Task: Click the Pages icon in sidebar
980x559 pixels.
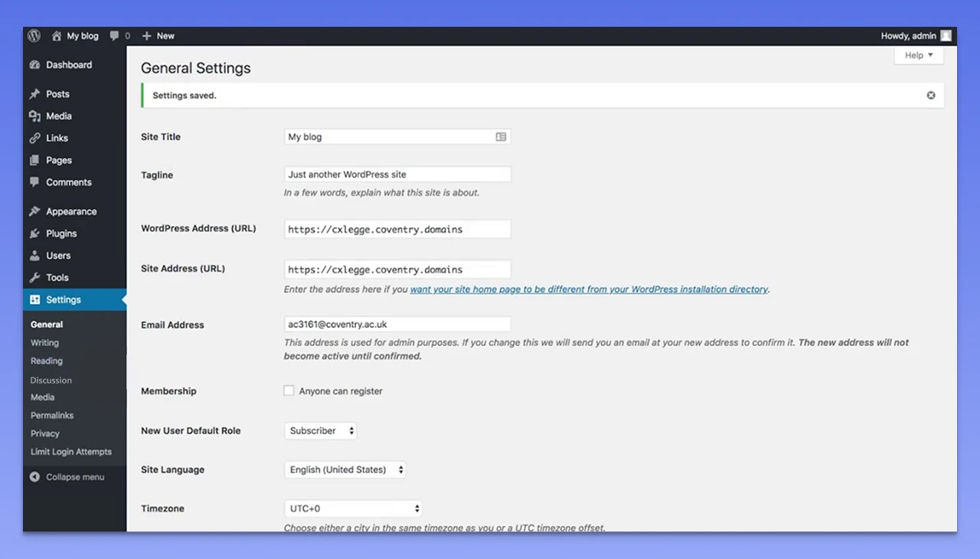Action: pyautogui.click(x=34, y=161)
